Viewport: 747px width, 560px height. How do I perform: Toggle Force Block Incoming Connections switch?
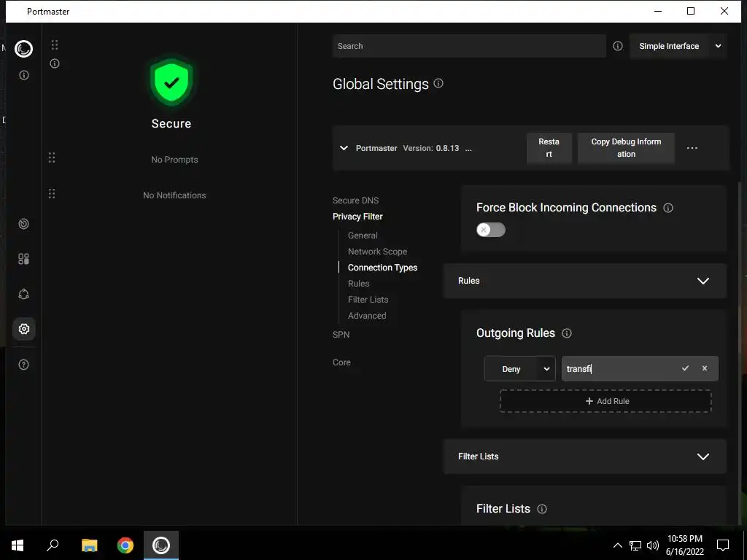point(491,230)
